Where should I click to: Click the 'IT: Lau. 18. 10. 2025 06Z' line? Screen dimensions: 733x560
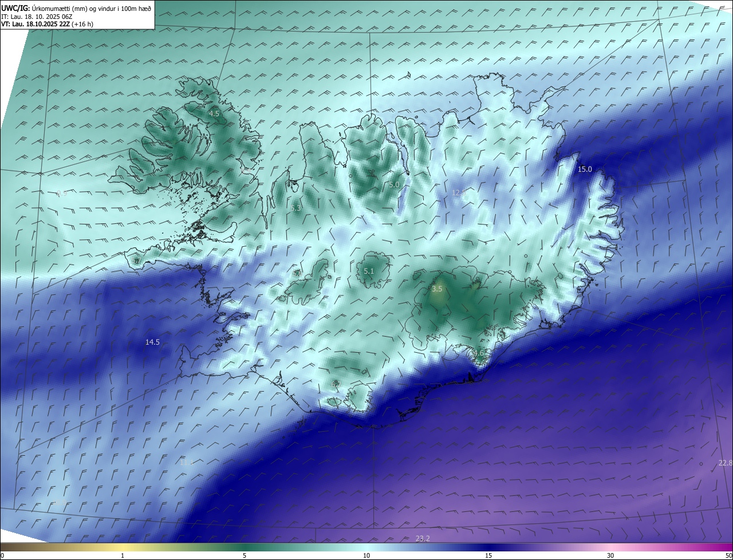click(x=36, y=17)
